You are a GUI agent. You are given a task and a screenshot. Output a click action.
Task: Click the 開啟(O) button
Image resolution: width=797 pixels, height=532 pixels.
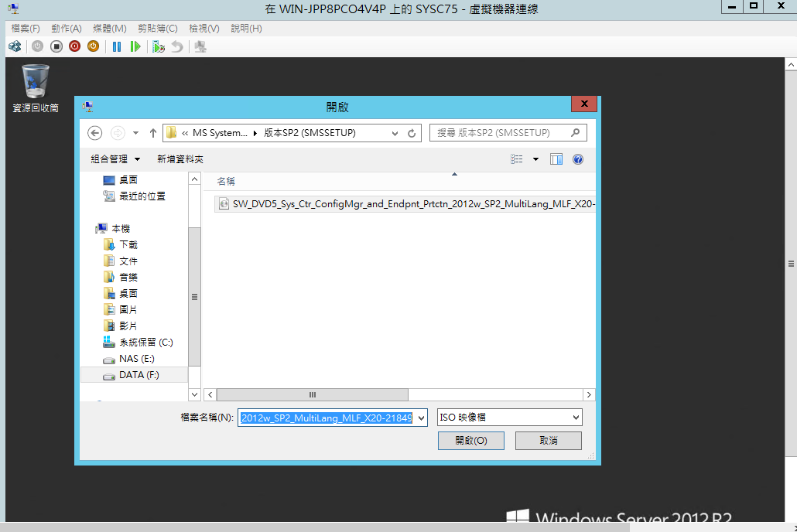(471, 441)
